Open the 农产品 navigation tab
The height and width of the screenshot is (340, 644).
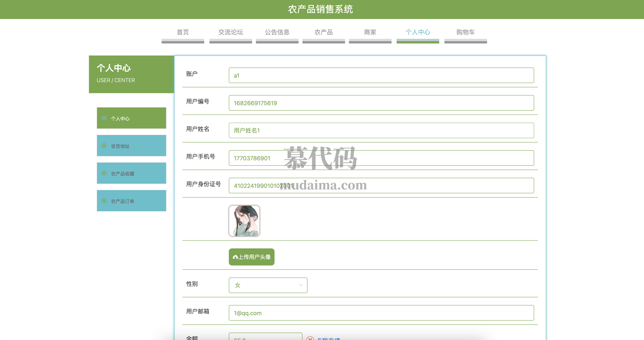point(324,32)
